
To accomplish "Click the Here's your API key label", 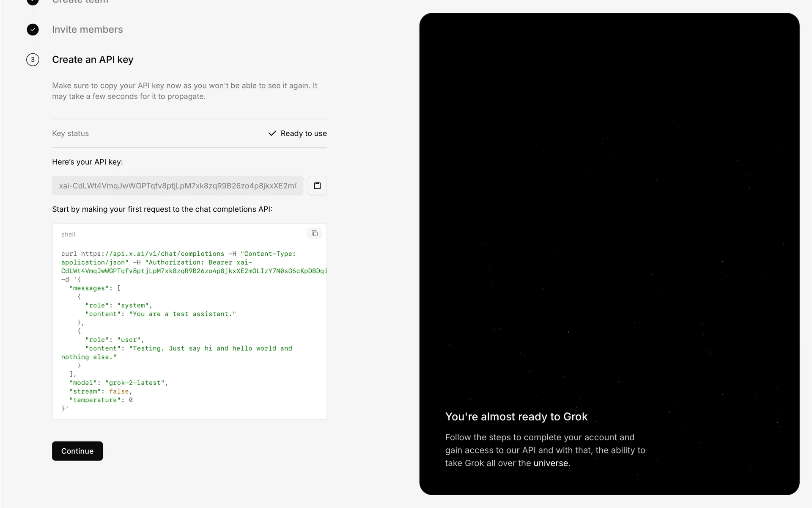I will point(87,162).
